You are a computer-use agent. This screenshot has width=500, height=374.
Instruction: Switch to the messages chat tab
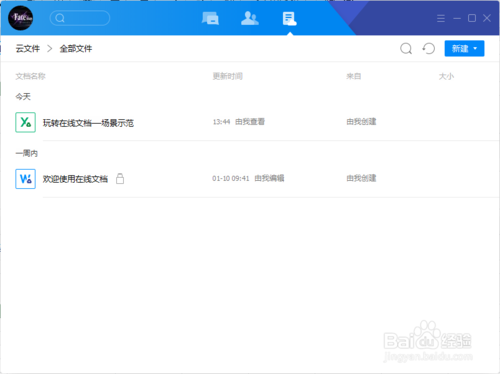tap(210, 18)
